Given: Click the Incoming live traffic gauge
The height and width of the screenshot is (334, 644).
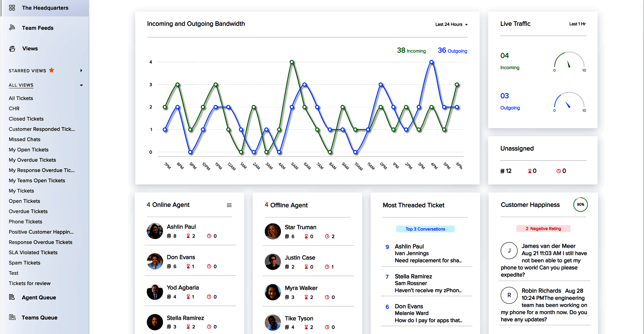Looking at the screenshot, I should 569,62.
